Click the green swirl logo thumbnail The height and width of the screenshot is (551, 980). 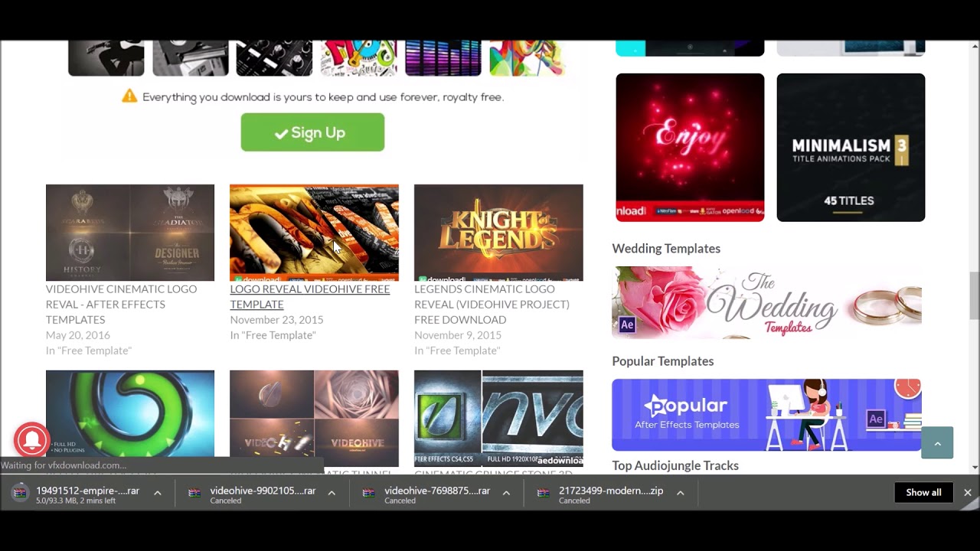pos(130,418)
